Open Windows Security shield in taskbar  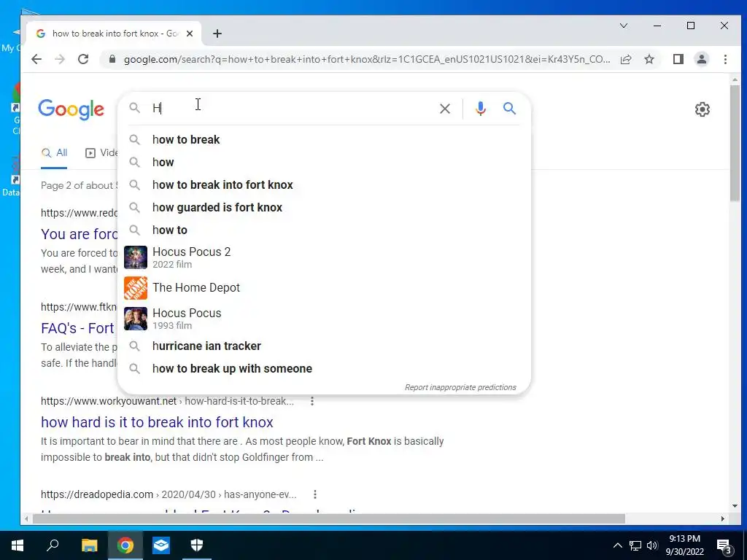[197, 545]
